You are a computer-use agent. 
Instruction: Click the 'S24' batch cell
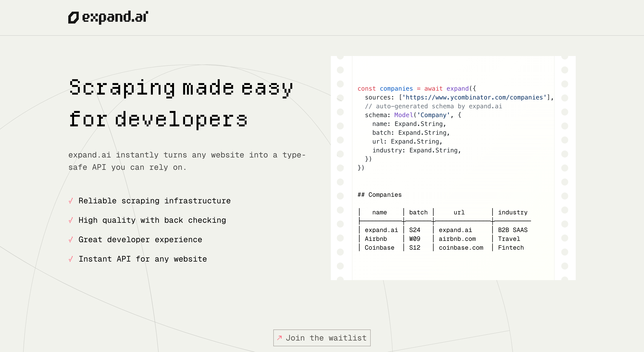(x=415, y=230)
